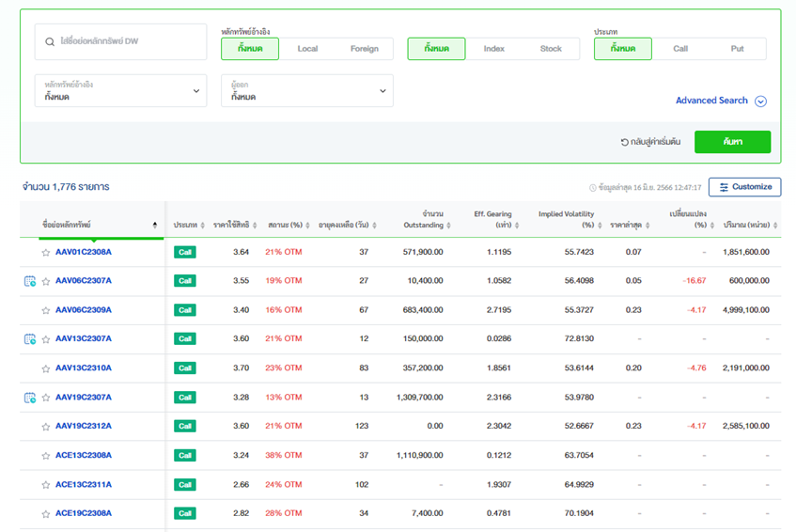Screen dimensions: 796x532
Task: Add ACE13C2308A to favorites via star
Action: [x=45, y=456]
